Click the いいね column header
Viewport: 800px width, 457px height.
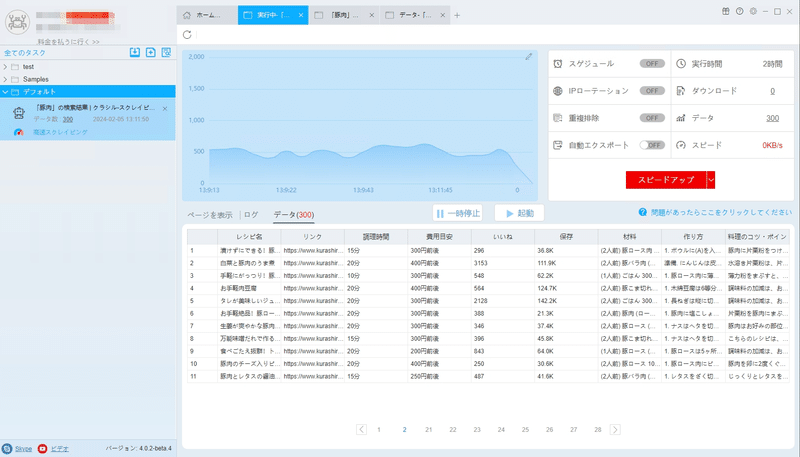(503, 237)
